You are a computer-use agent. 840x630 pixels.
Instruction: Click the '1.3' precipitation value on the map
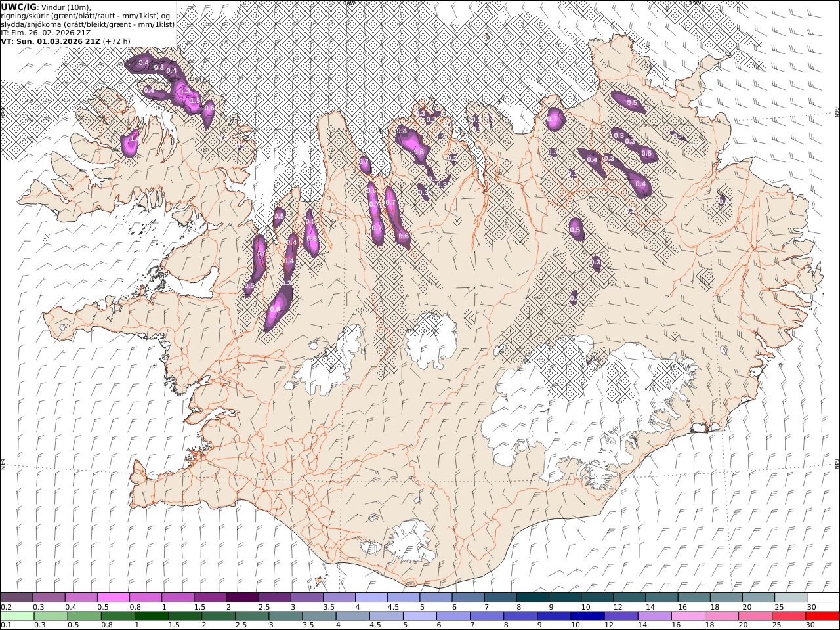point(184,91)
